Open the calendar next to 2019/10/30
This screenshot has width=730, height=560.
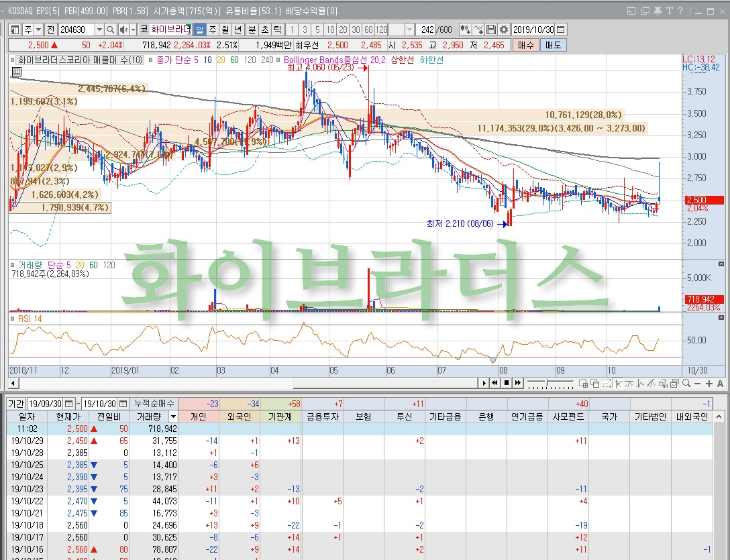(x=561, y=30)
